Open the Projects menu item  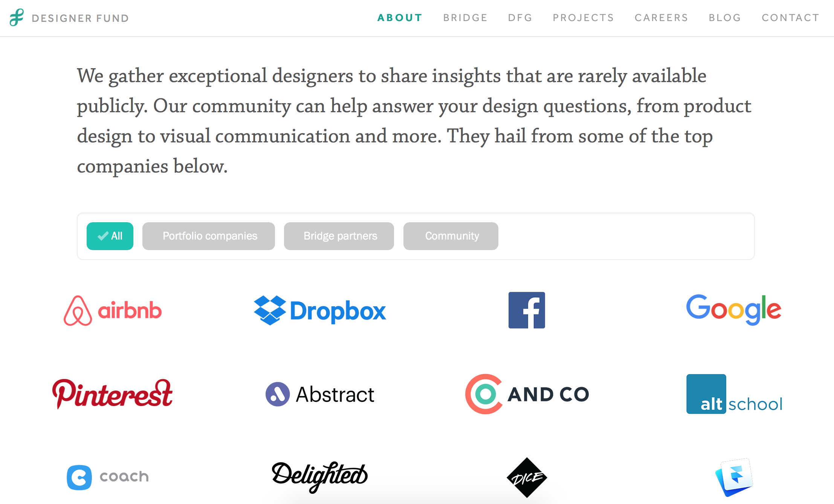tap(583, 18)
